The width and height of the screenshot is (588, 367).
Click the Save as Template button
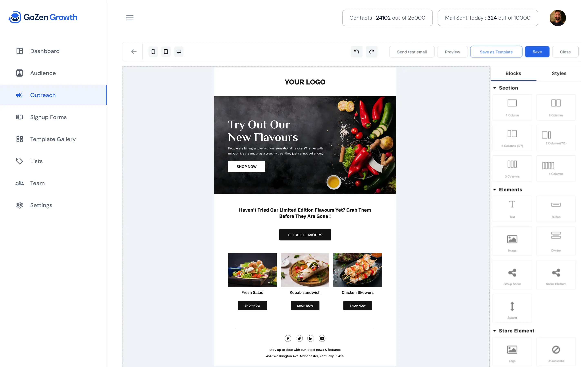tap(496, 52)
